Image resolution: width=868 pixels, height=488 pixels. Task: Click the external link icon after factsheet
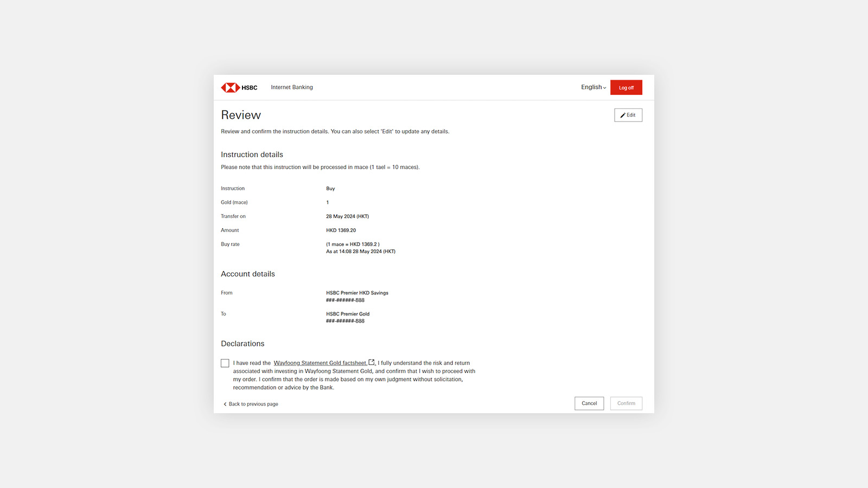pos(372,362)
